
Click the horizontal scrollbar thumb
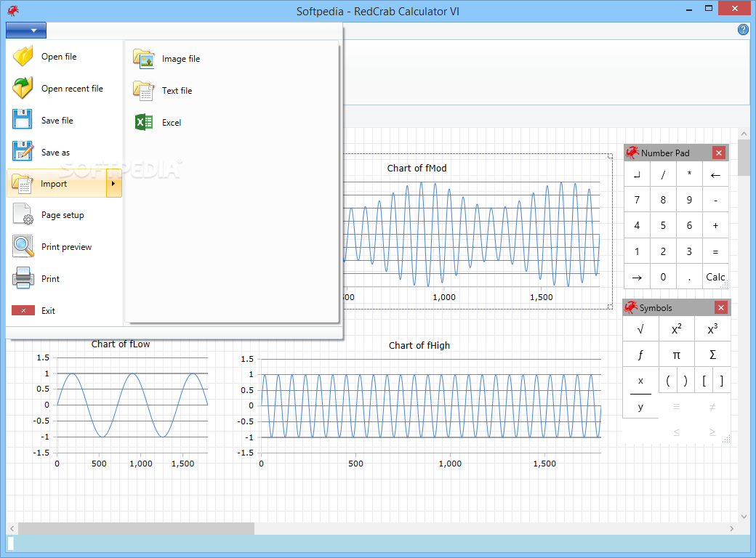coord(136,529)
